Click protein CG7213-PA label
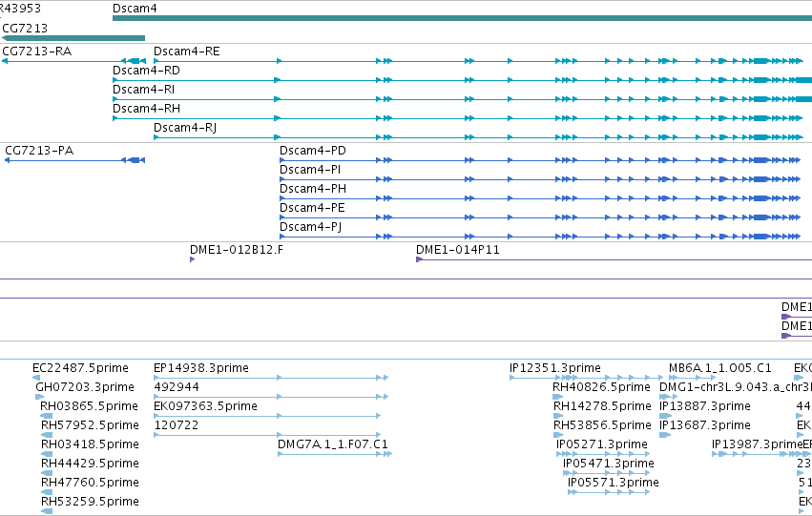Image resolution: width=812 pixels, height=516 pixels. click(x=39, y=151)
